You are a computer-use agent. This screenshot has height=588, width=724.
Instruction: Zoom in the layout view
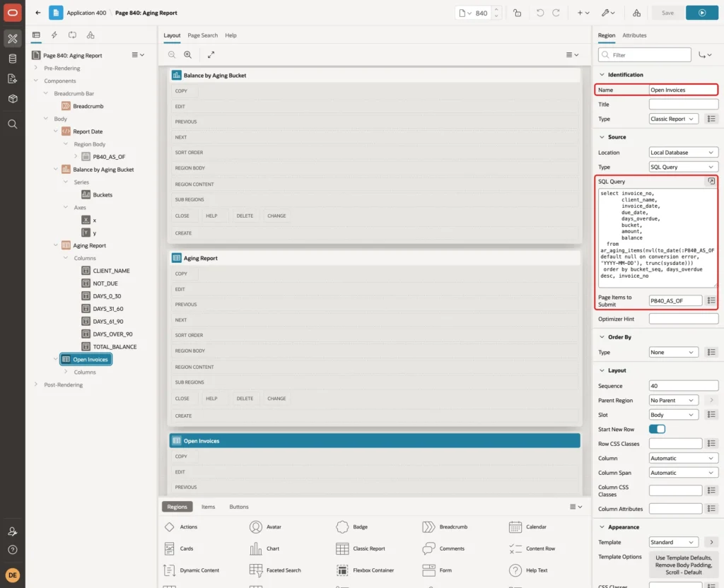[x=187, y=54]
